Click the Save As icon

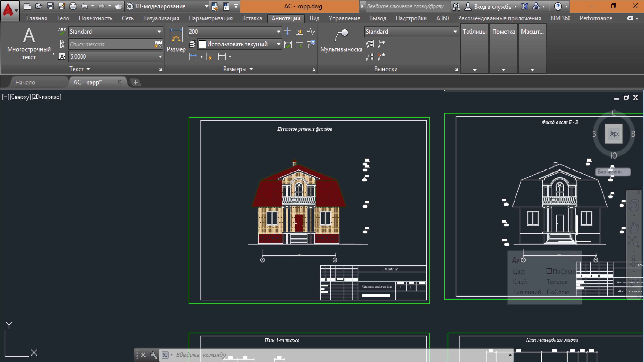[62, 6]
